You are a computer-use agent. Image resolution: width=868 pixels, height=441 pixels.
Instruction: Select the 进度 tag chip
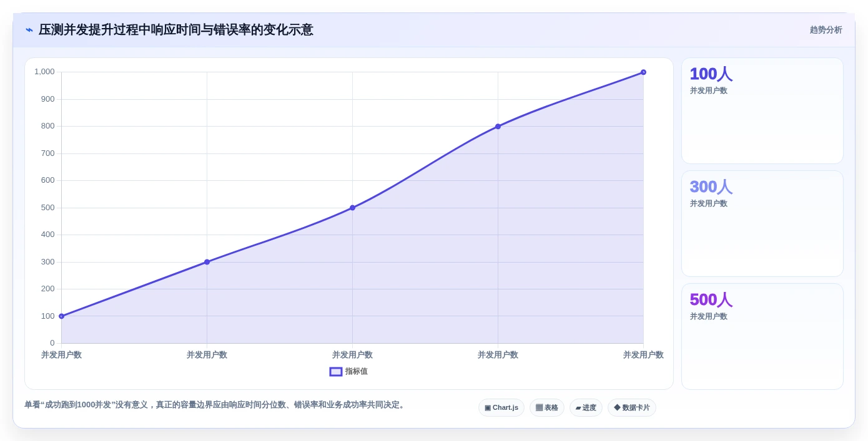pos(586,407)
